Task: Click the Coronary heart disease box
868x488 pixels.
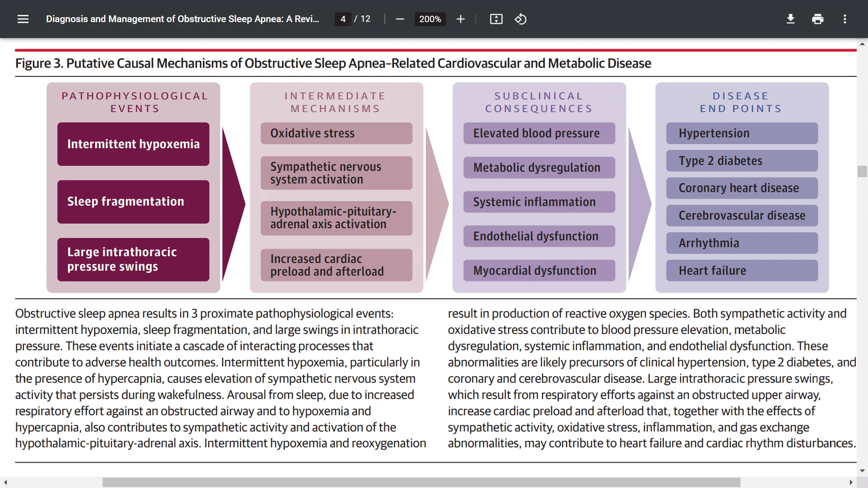Action: [742, 188]
